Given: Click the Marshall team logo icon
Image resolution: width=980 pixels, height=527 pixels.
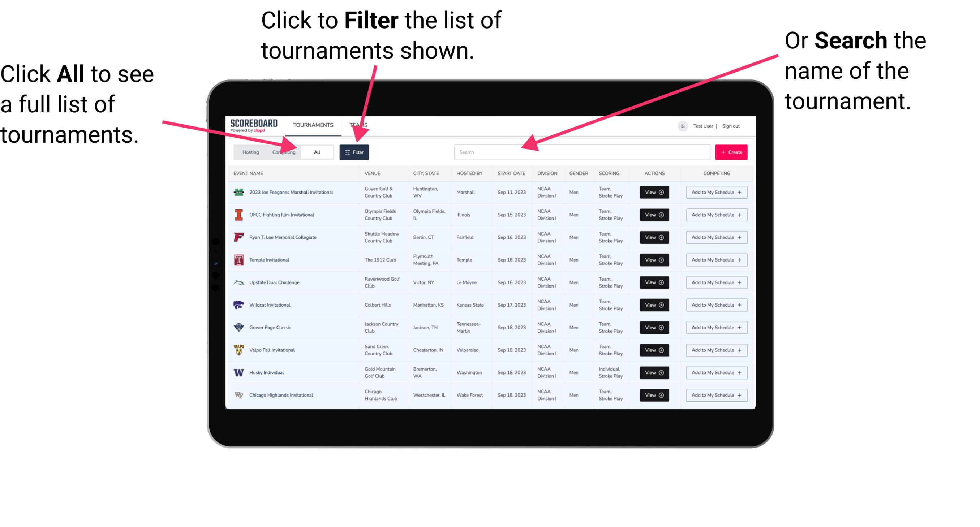Looking at the screenshot, I should coord(238,193).
